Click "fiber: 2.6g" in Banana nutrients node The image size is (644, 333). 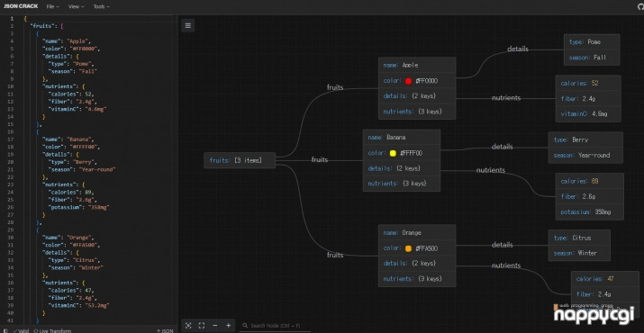coord(590,197)
